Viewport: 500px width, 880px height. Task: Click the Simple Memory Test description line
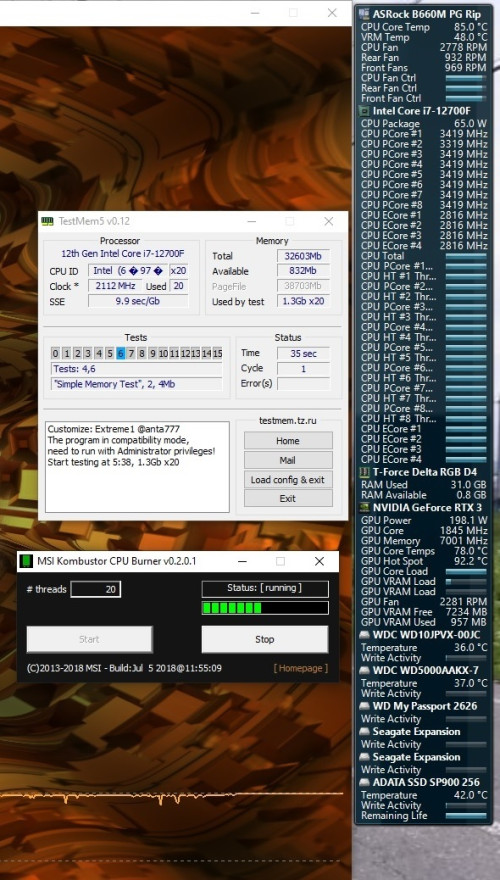(x=136, y=384)
